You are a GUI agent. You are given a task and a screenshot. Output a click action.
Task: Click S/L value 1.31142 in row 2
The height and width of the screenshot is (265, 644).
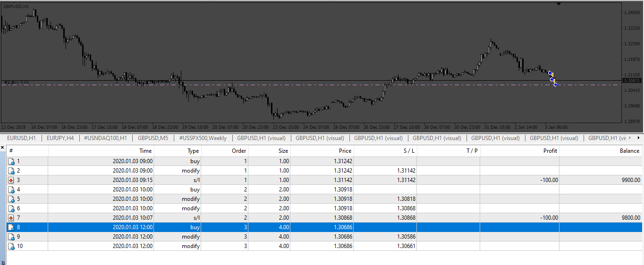tap(406, 171)
